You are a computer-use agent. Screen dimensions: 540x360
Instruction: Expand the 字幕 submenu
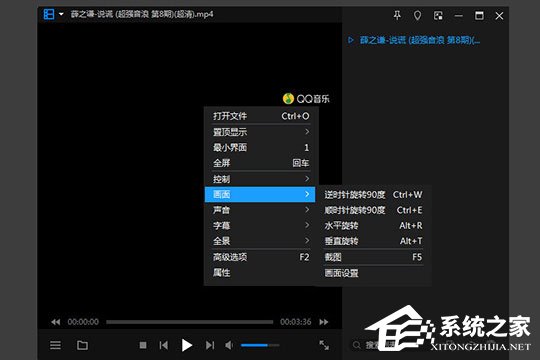[261, 225]
